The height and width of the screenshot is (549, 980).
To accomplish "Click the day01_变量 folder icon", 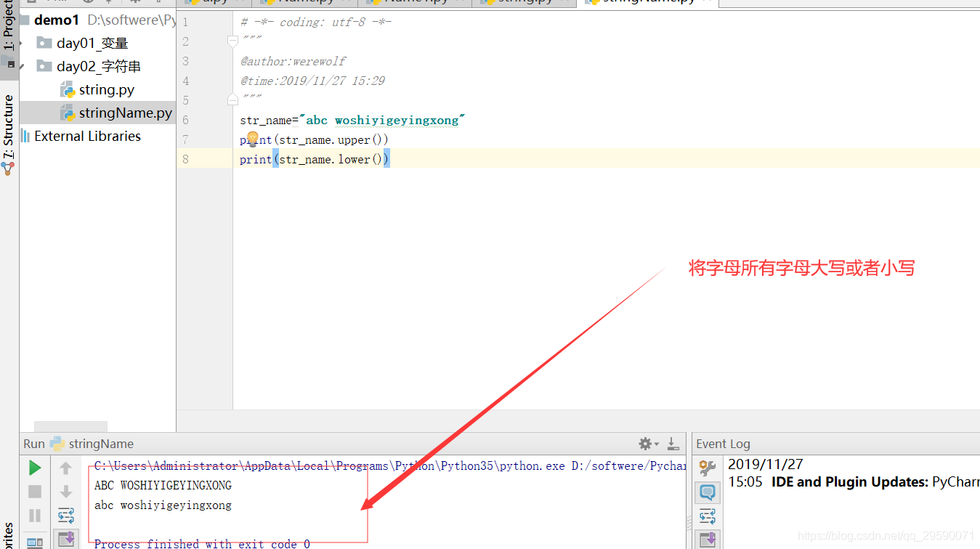I will point(44,43).
